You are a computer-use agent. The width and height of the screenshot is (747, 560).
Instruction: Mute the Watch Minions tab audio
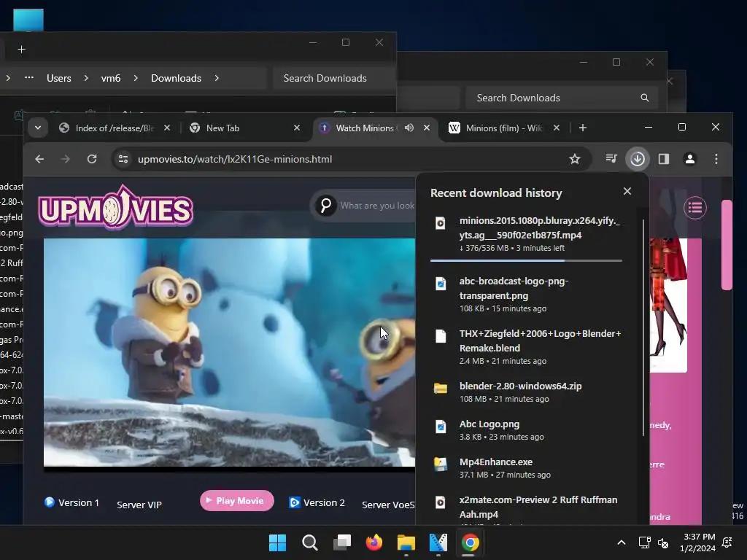(409, 128)
